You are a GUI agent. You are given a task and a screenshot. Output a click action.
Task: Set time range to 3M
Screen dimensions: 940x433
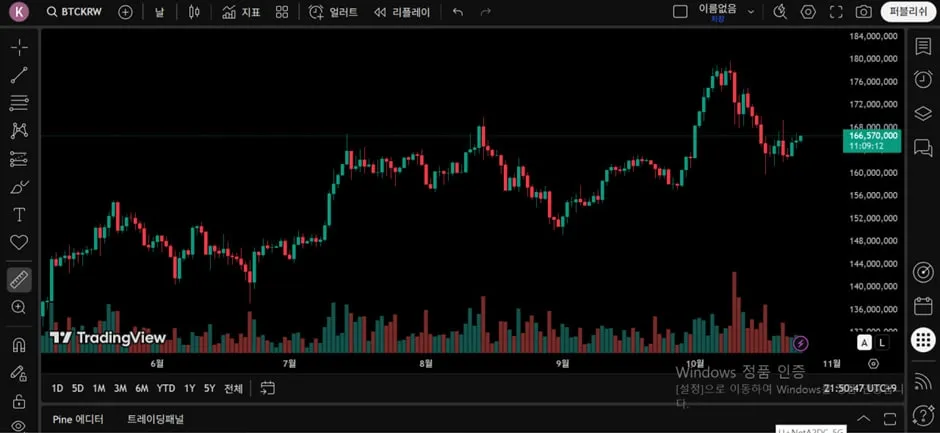(x=120, y=389)
